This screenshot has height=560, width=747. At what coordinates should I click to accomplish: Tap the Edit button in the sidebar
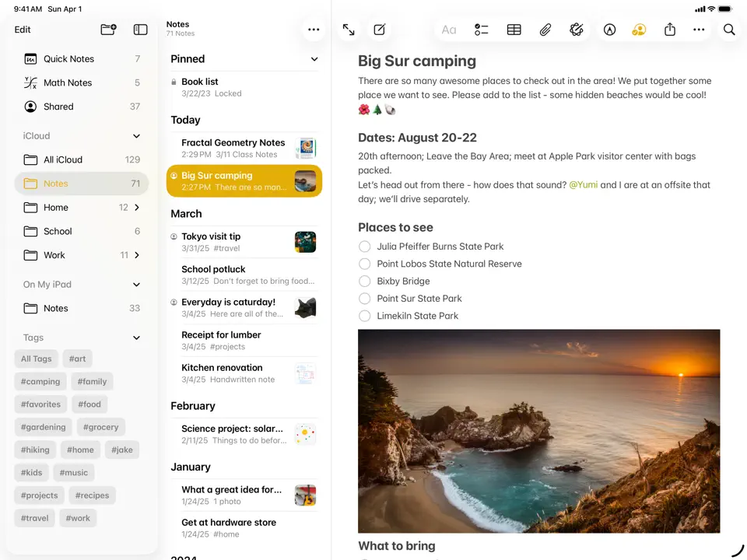click(23, 30)
